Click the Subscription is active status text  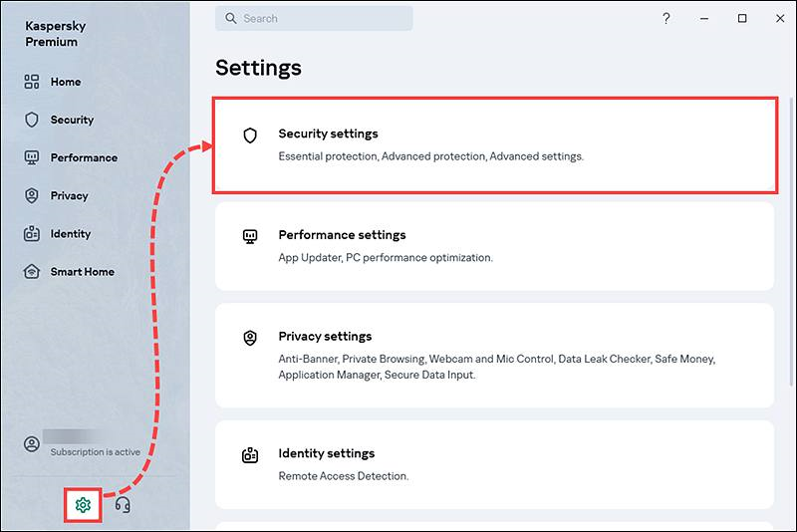click(x=96, y=452)
